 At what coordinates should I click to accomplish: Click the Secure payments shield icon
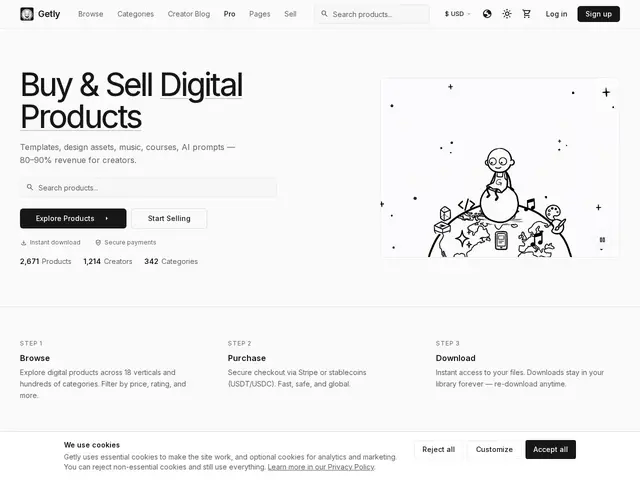[98, 243]
